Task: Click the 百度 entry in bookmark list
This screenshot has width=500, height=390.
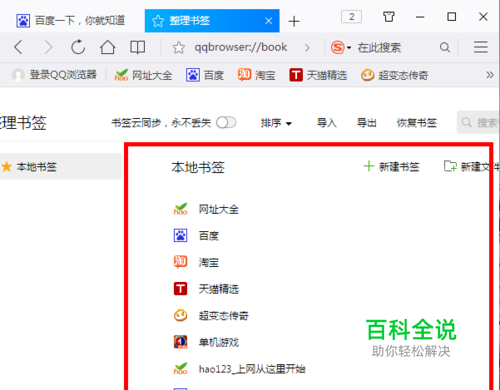Action: coord(209,236)
